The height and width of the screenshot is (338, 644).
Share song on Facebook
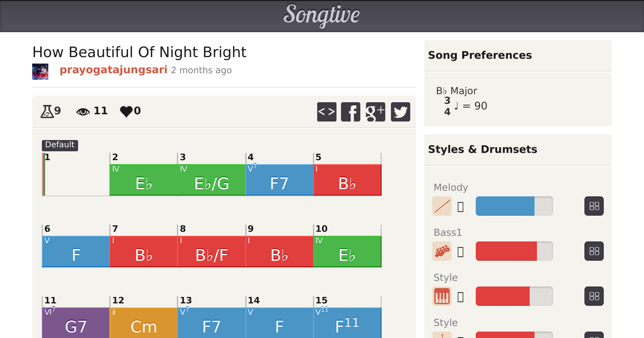click(x=351, y=112)
